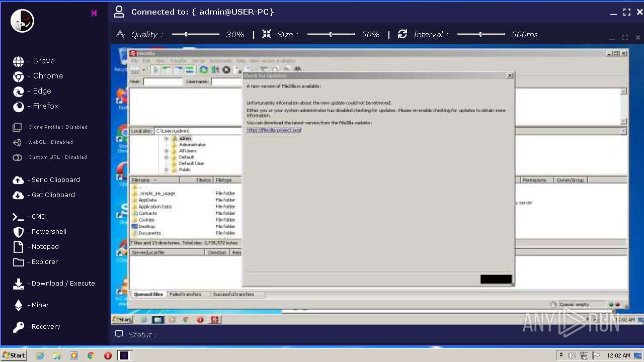The height and width of the screenshot is (362, 644).
Task: Click the Username input field
Action: [227, 81]
